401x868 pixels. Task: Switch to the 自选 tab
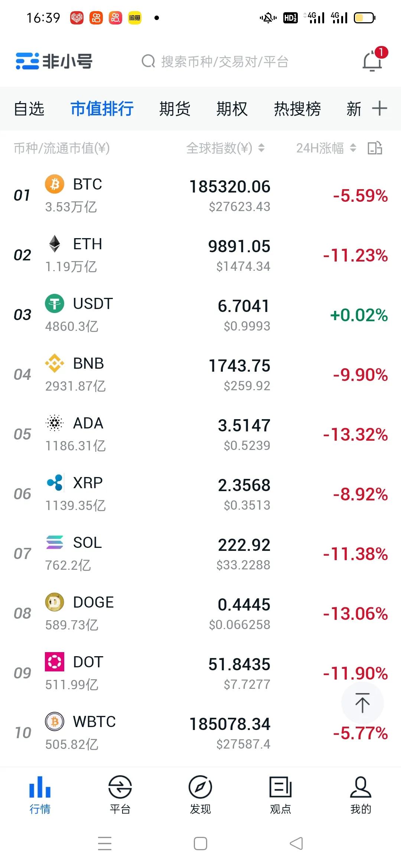(x=29, y=109)
